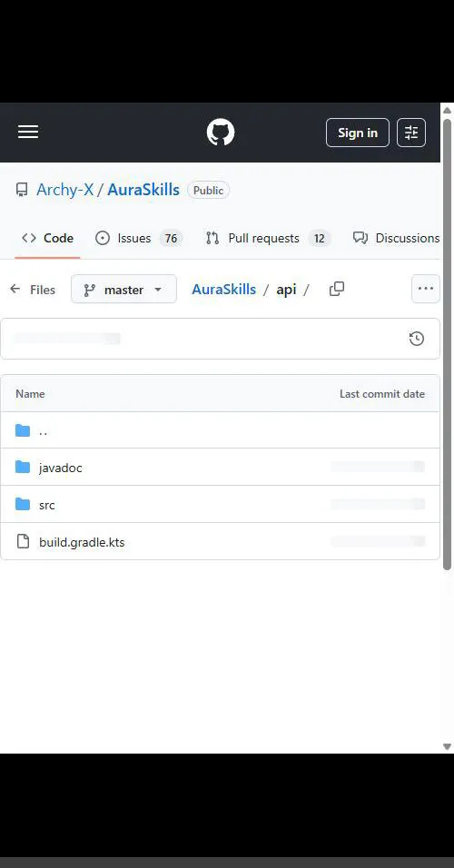Open appearance settings sliders icon
Screen dimensions: 454x868
point(411,133)
